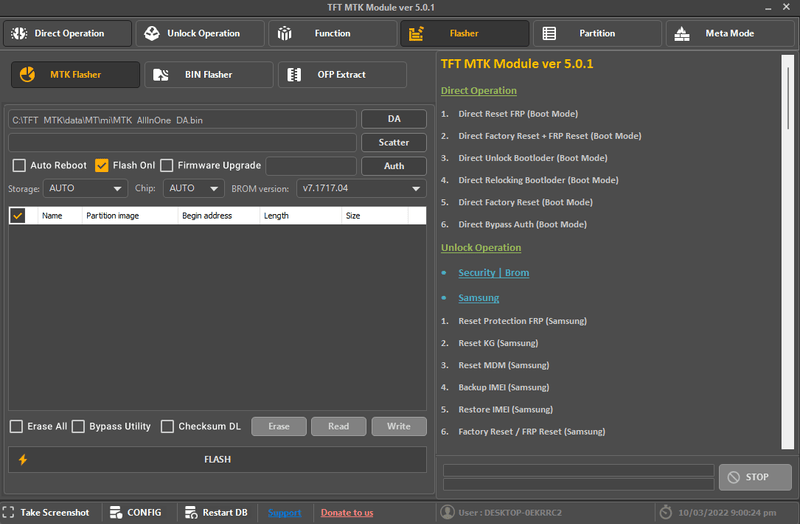Image resolution: width=800 pixels, height=524 pixels.
Task: Click the Direct Operation gear icon
Action: coord(19,33)
